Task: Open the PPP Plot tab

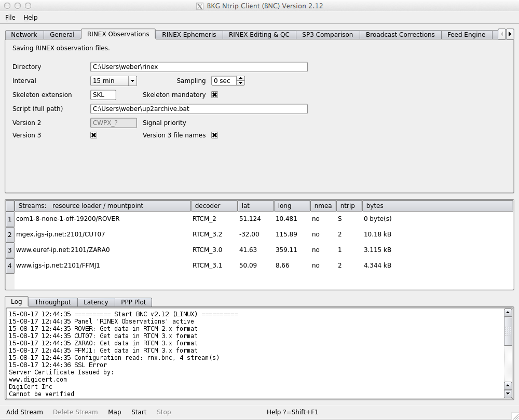Action: click(133, 302)
